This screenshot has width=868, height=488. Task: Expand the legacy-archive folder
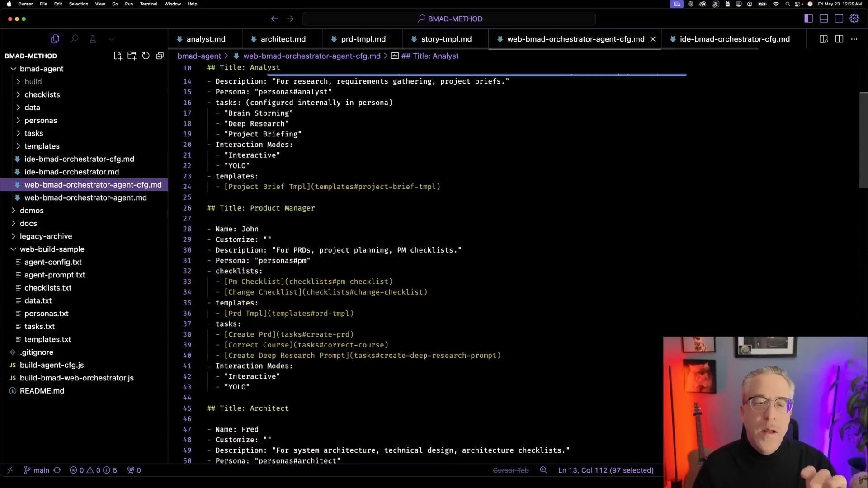(x=46, y=236)
